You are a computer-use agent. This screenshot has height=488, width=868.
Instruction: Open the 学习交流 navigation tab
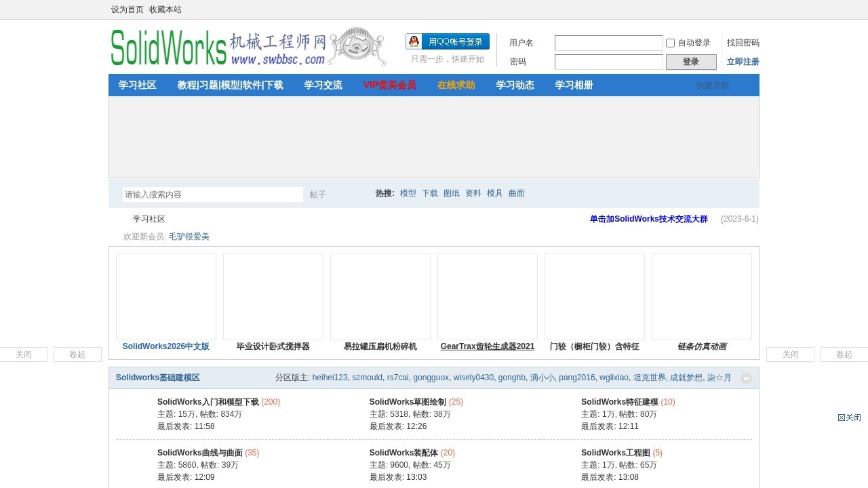[x=323, y=85]
